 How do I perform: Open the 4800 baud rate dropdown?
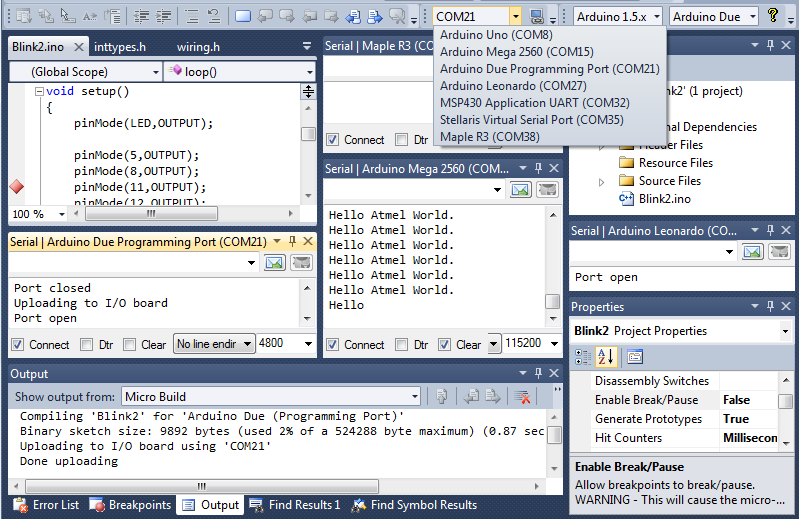tap(308, 344)
